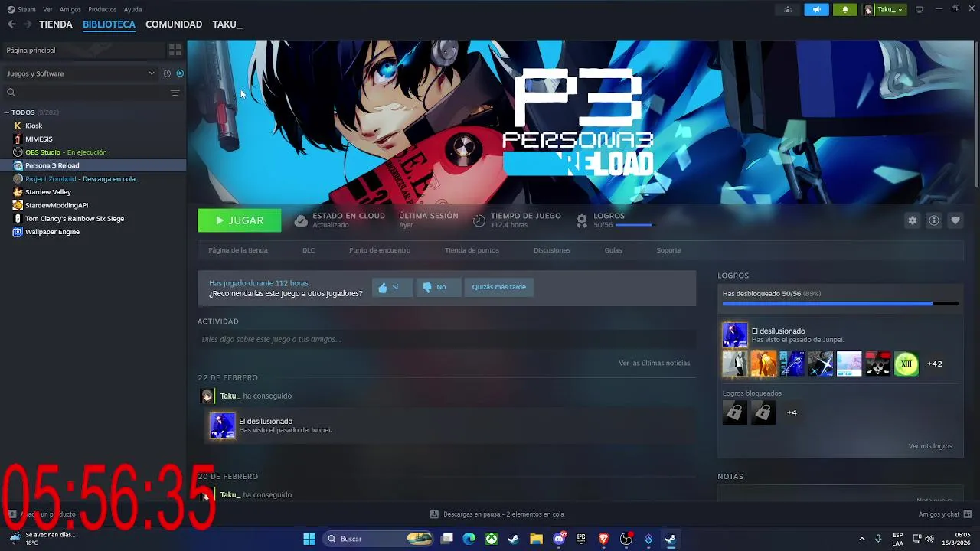The height and width of the screenshot is (551, 980).
Task: Click the playtime clock icon
Action: [479, 220]
